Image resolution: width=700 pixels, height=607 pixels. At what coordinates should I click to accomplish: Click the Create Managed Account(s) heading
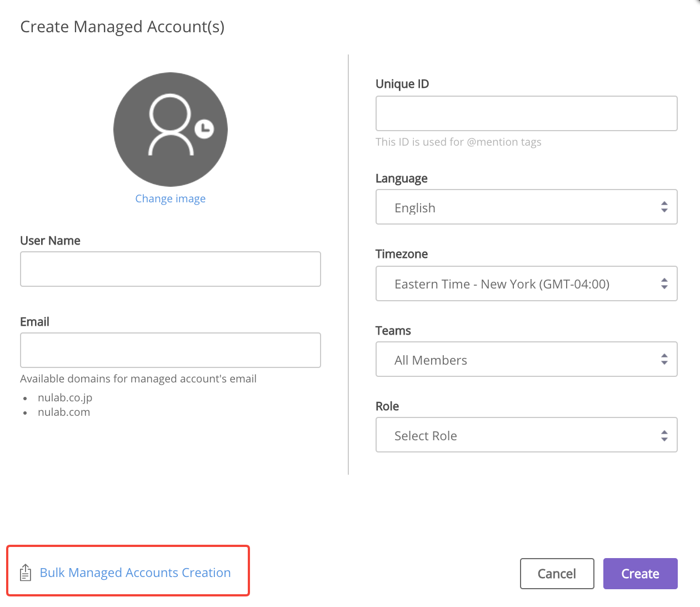point(122,27)
